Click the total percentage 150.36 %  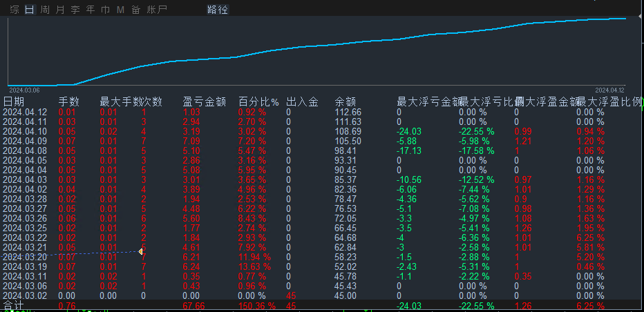(257, 306)
